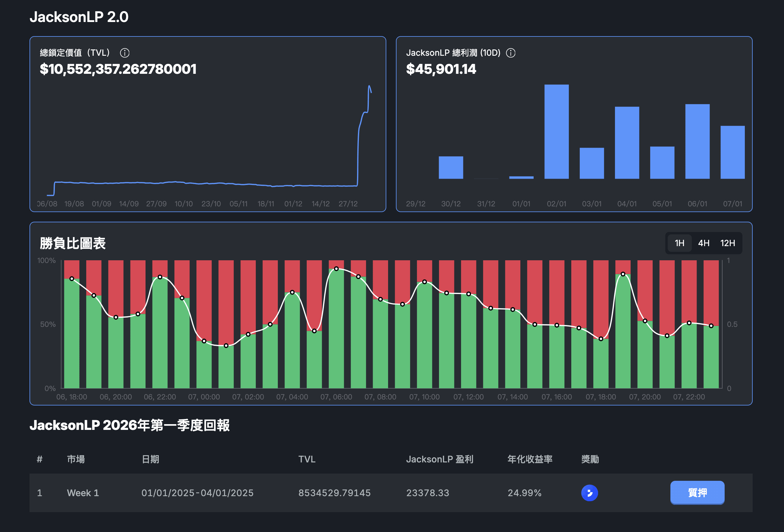784x532 pixels.
Task: Click the 07/01 profit bar
Action: coord(732,152)
